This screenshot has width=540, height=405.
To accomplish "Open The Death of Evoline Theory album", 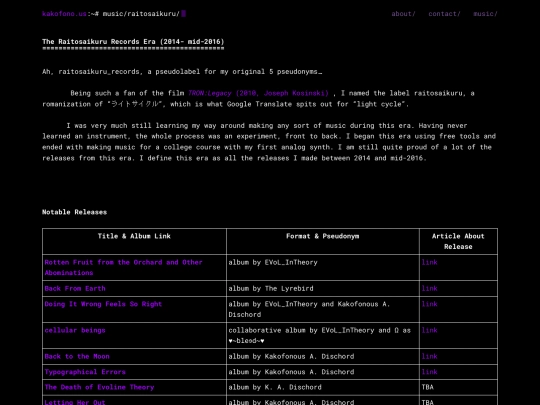I will pos(99,387).
